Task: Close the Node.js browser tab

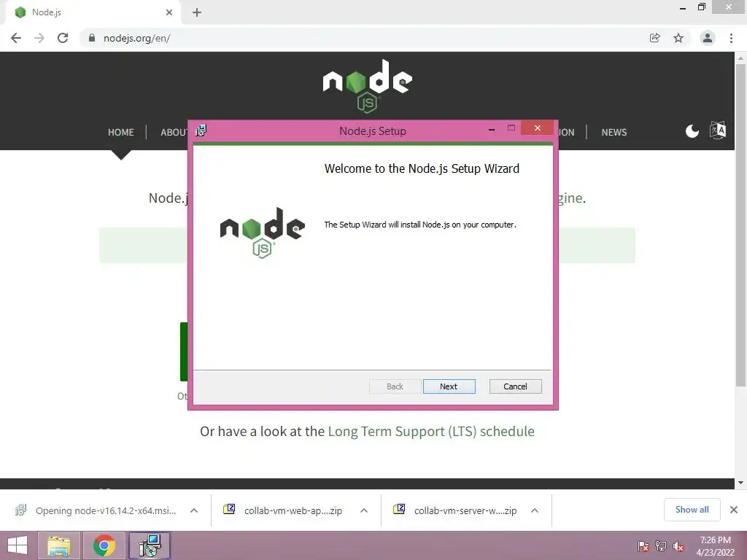Action: (x=169, y=12)
